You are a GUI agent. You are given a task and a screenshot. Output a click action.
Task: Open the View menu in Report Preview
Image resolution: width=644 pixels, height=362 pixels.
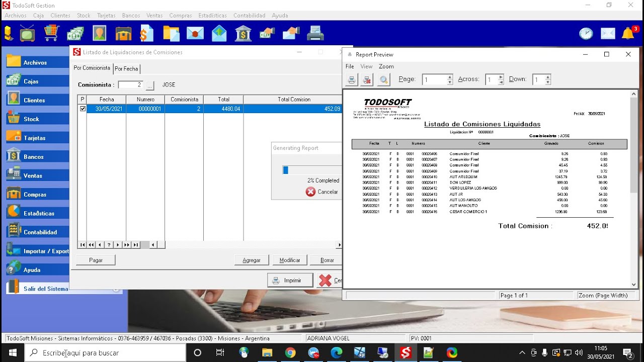366,66
